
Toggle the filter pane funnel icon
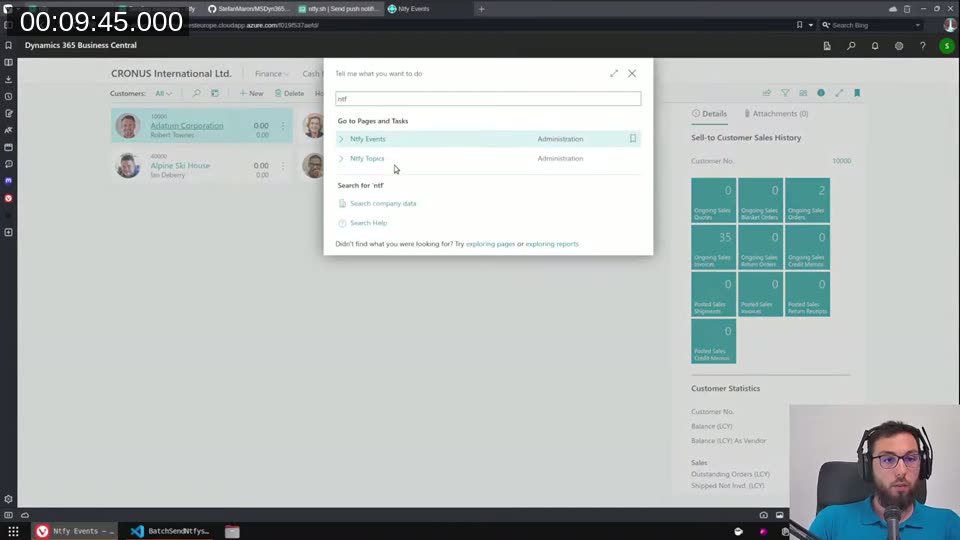(x=785, y=93)
